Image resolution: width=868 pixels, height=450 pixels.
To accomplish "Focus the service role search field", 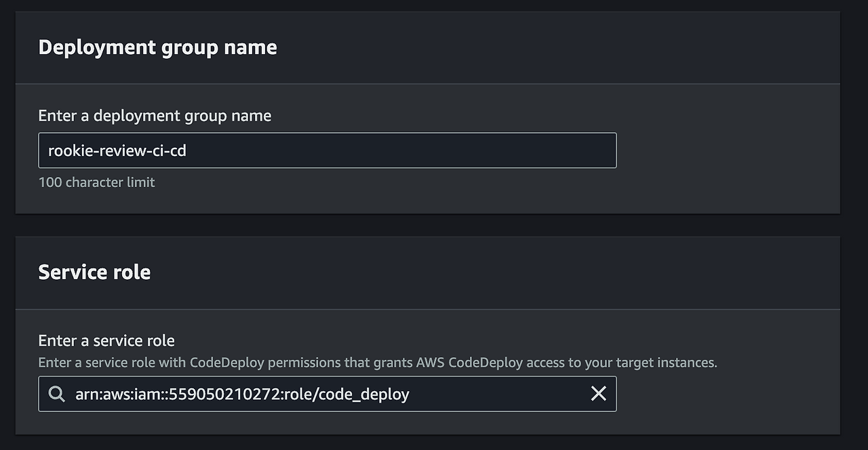I will [x=328, y=394].
